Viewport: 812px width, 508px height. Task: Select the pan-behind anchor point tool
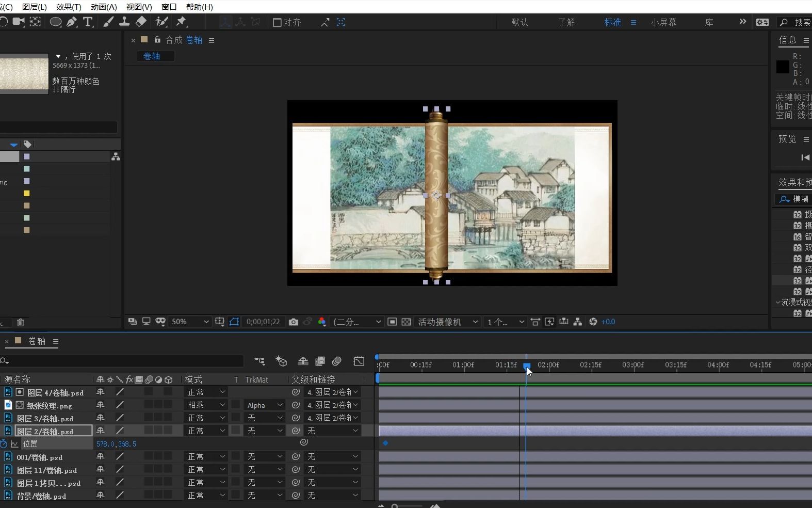35,22
